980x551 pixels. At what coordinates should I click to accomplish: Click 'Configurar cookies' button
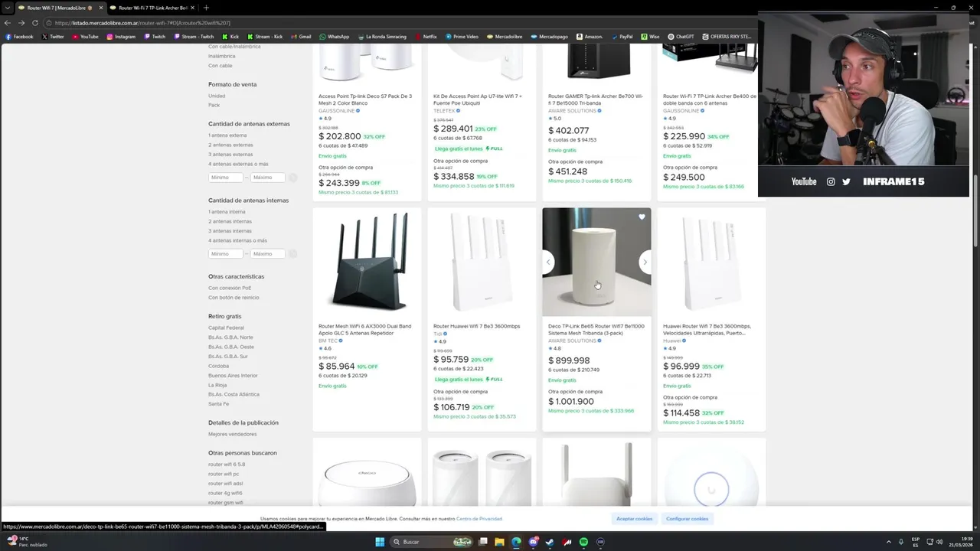click(687, 519)
